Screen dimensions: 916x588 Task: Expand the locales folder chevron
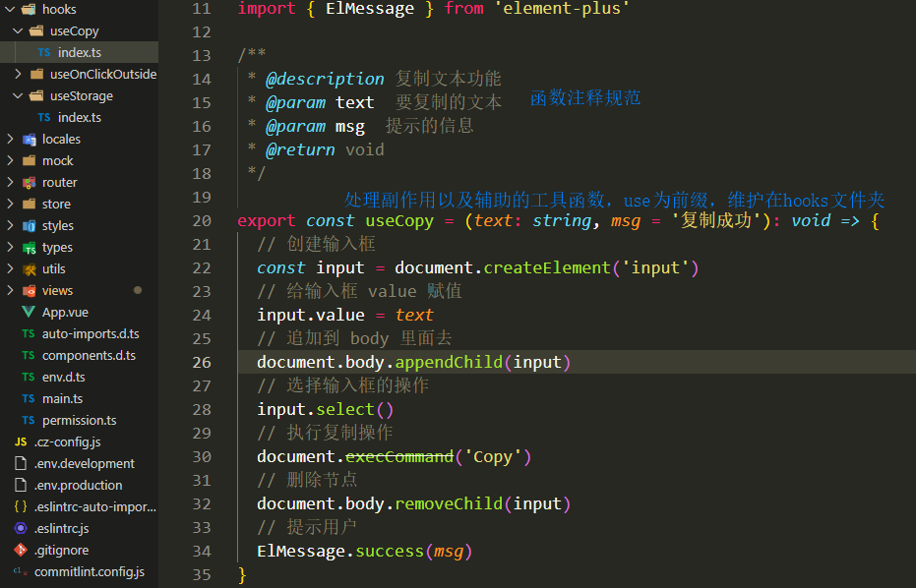pos(10,139)
